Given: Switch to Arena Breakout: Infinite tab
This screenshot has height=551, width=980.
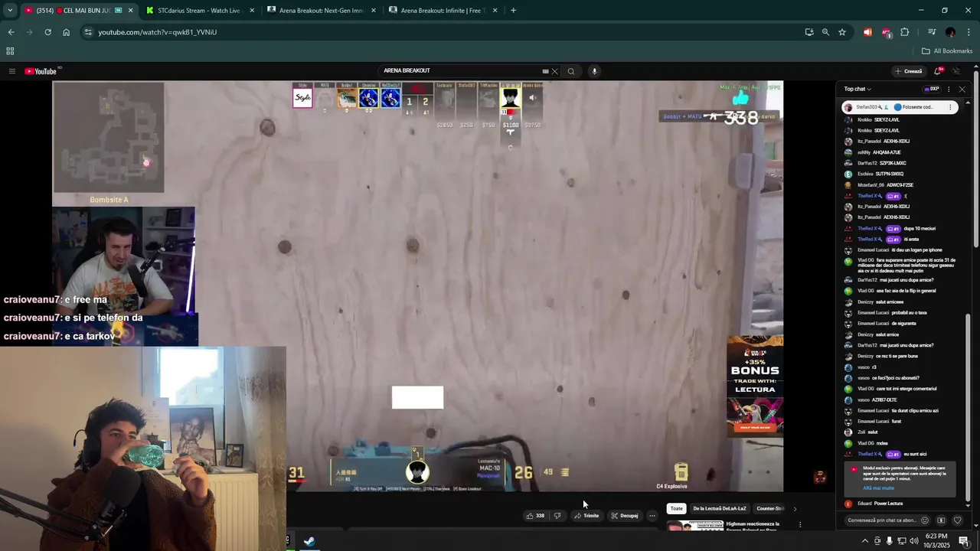Looking at the screenshot, I should 443,11.
